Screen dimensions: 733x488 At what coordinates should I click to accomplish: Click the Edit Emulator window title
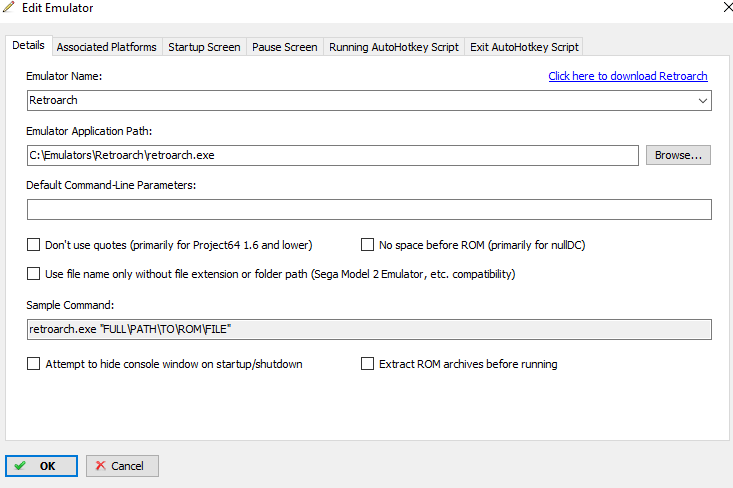click(57, 8)
